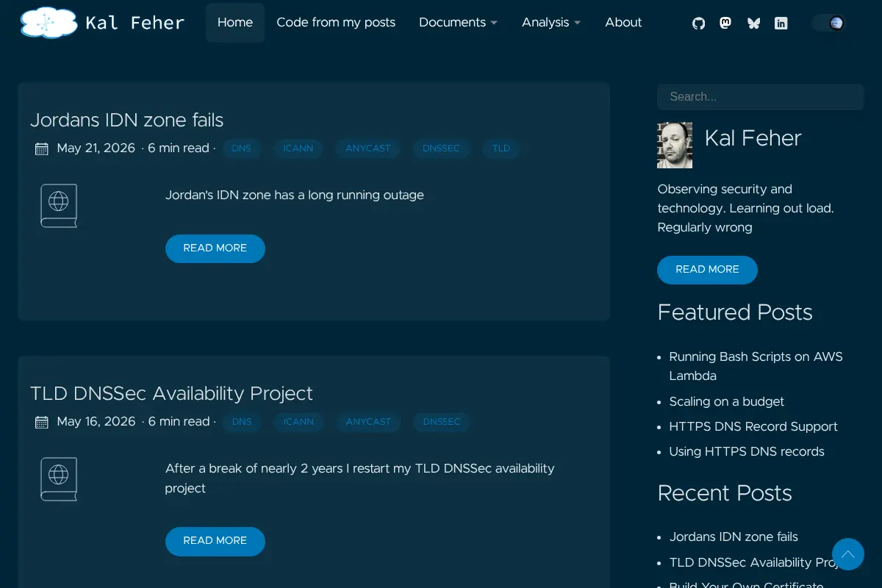Open the Bluesky butterfly icon
Viewport: 882px width, 588px height.
coord(753,24)
